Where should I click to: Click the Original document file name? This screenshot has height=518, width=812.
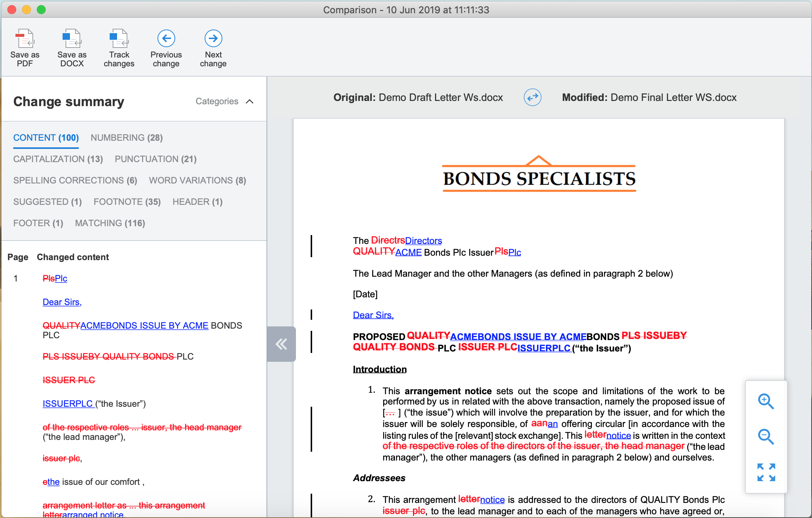point(441,98)
